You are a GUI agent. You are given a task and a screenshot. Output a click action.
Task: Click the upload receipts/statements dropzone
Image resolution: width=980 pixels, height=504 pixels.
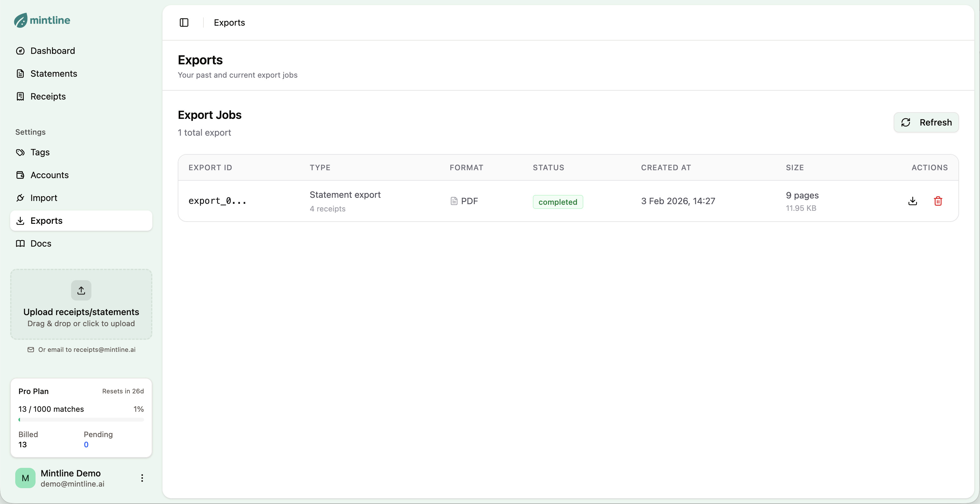[x=81, y=317]
